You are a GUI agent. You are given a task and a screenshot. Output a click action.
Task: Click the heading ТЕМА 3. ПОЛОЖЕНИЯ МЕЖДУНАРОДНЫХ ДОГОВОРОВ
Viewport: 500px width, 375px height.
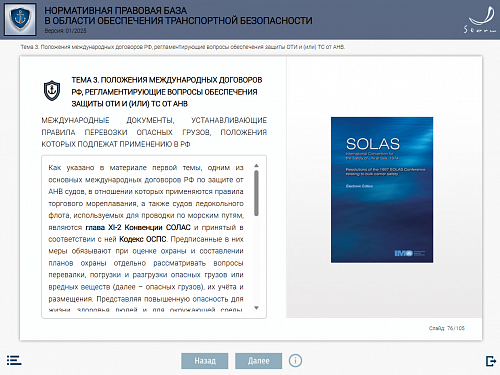[x=167, y=80]
